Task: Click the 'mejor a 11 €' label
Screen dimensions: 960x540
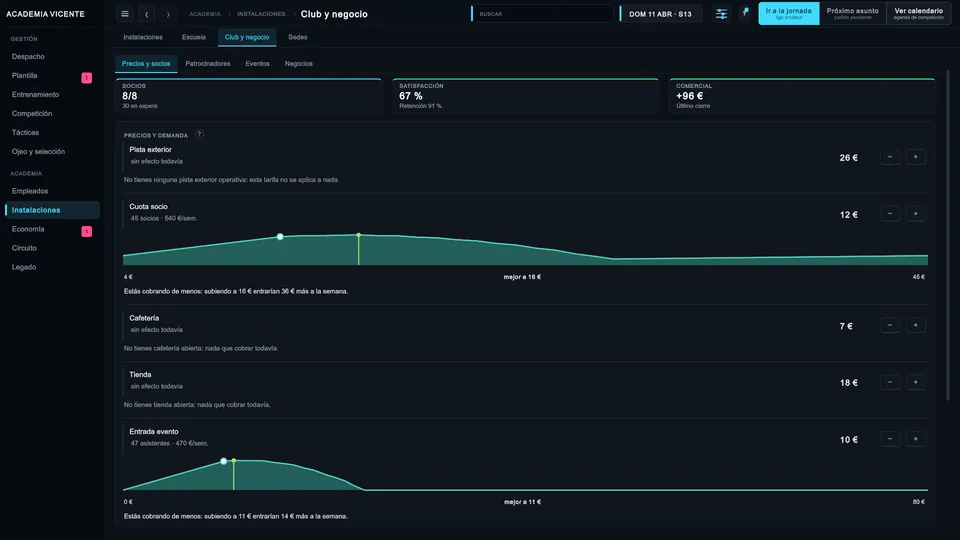Action: point(522,502)
